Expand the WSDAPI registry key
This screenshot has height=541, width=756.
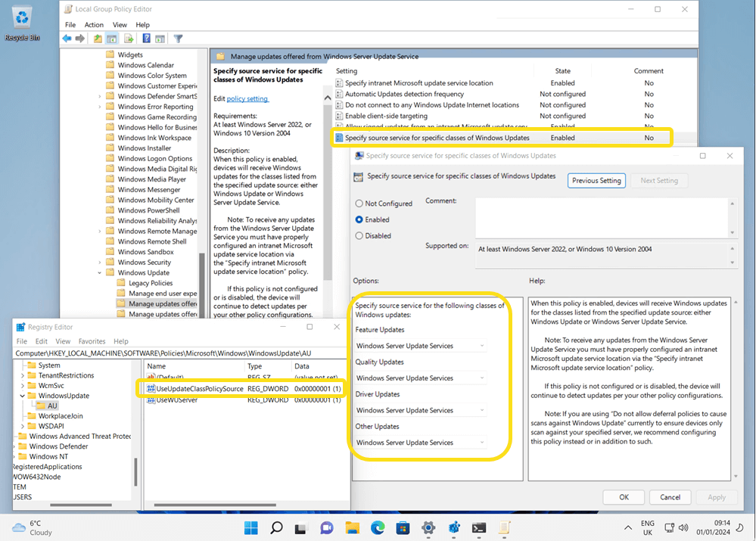pos(22,426)
